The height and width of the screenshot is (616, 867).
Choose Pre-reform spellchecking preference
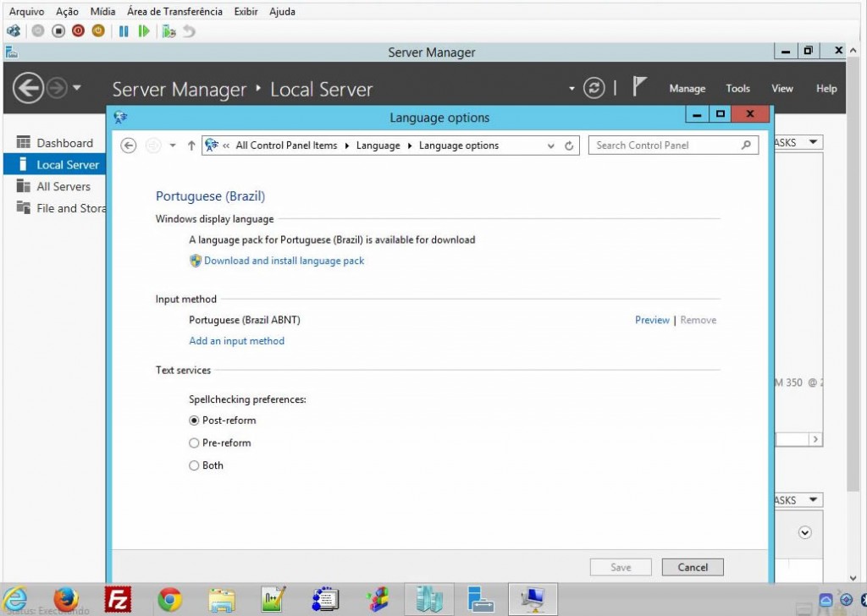[x=195, y=443]
